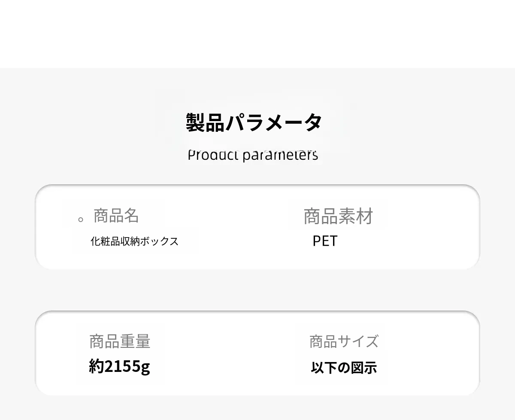The width and height of the screenshot is (515, 420).
Task: Click the small circle beside 商品名
Action: [80, 220]
